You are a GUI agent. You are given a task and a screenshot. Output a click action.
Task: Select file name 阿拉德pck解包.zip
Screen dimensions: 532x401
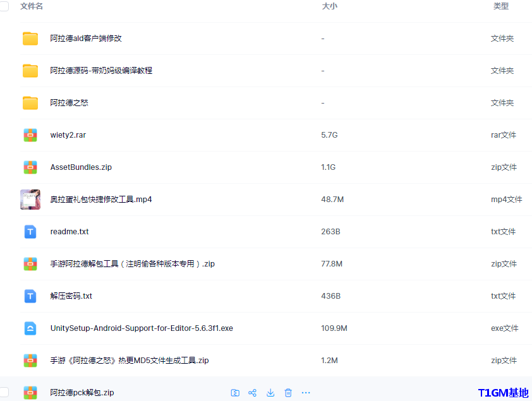82,393
